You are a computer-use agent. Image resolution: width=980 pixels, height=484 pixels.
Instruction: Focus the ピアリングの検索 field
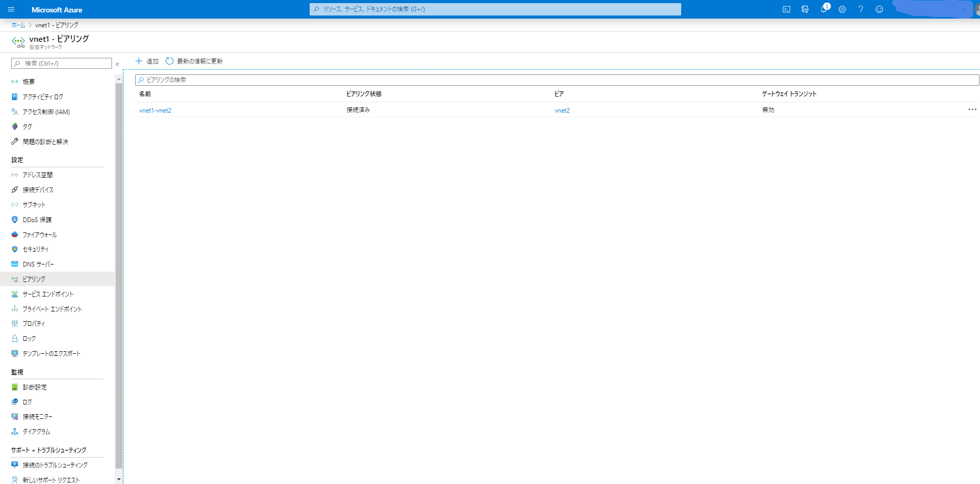click(x=557, y=80)
